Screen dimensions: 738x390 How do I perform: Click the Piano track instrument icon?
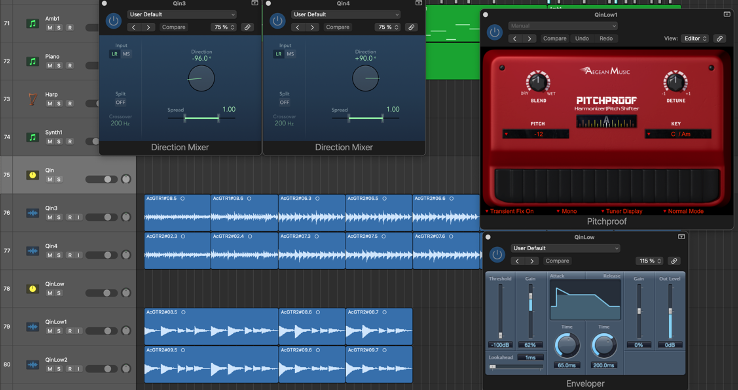32,61
